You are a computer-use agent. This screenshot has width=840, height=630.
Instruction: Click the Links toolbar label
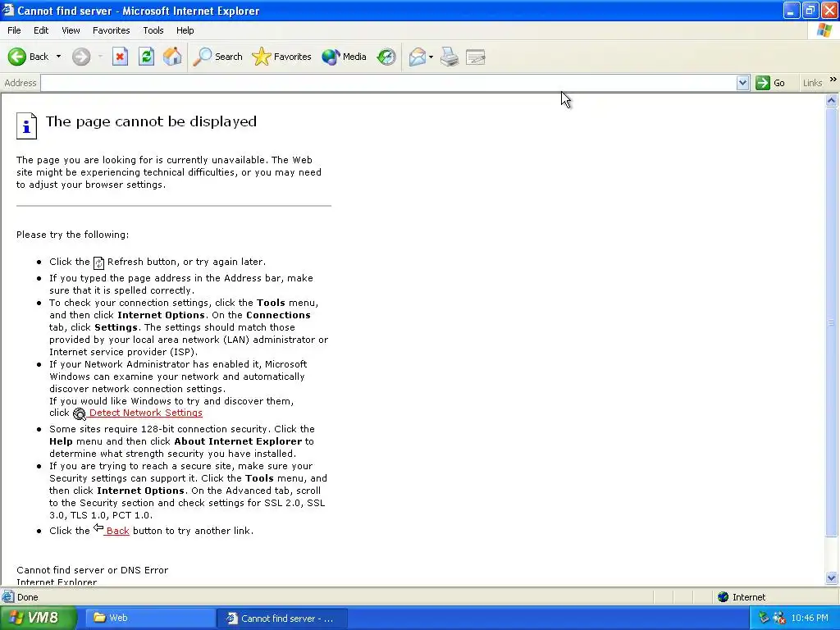tap(812, 83)
